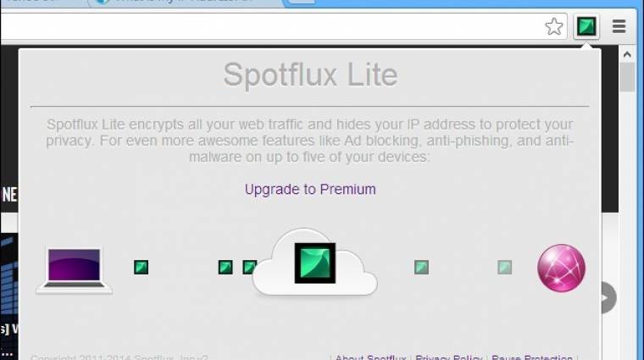
Task: Click the green packet touching the cloud's left edge
Action: (x=250, y=267)
